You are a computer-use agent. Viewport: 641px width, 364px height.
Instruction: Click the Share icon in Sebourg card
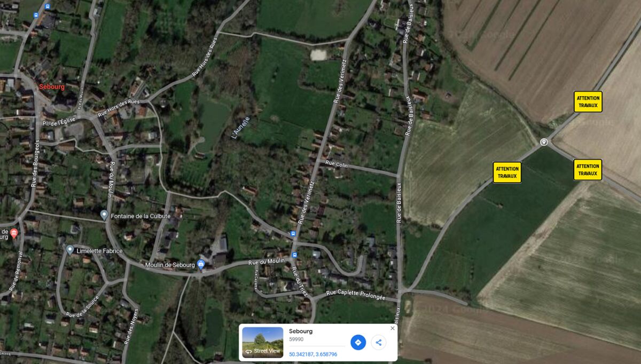379,342
